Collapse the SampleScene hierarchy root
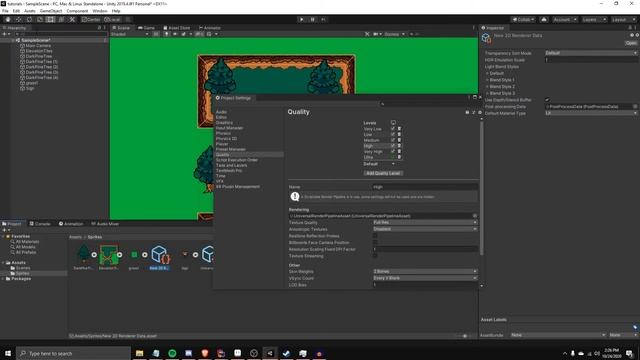 [x=13, y=40]
